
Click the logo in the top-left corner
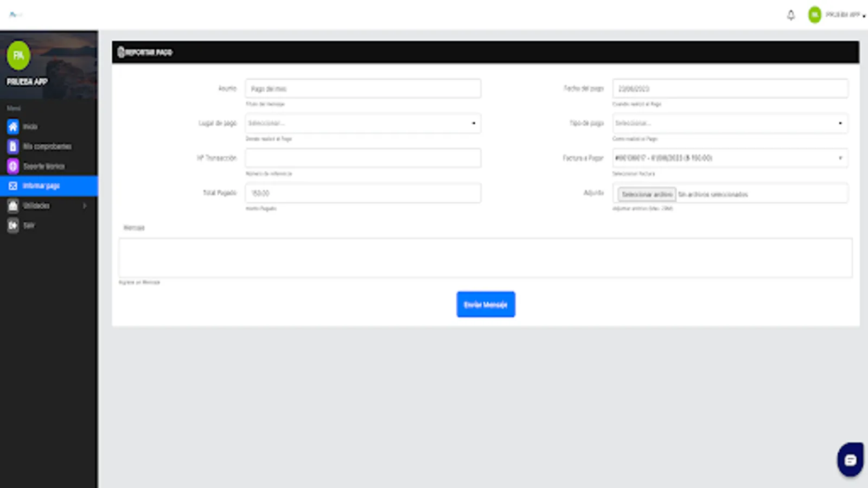(x=15, y=15)
